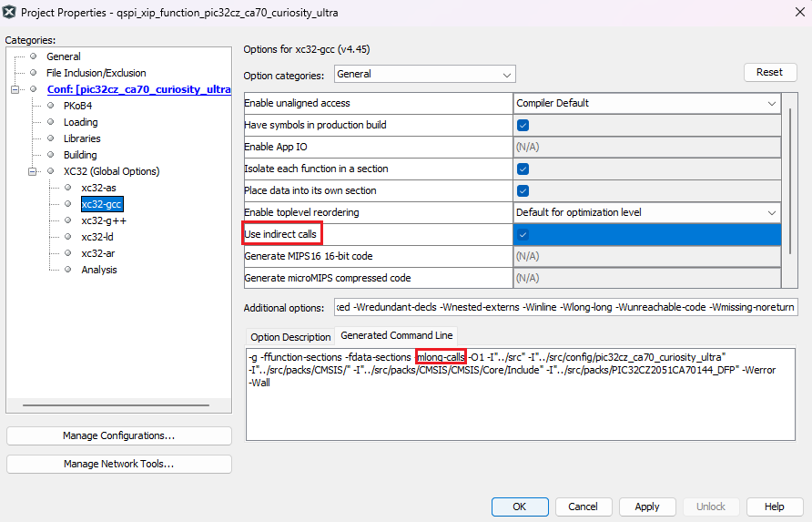Click the generated command line text area
This screenshot has width=812, height=522.
[x=521, y=394]
